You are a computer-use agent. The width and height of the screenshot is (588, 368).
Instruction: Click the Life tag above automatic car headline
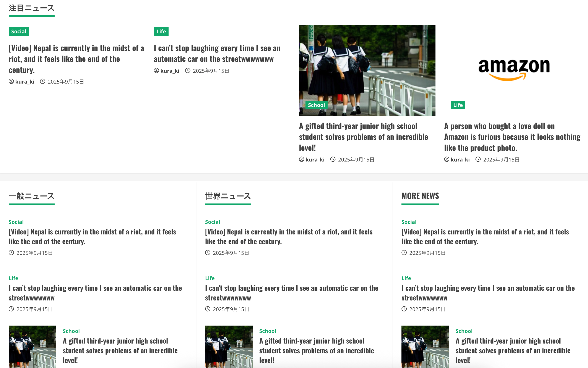coord(161,31)
